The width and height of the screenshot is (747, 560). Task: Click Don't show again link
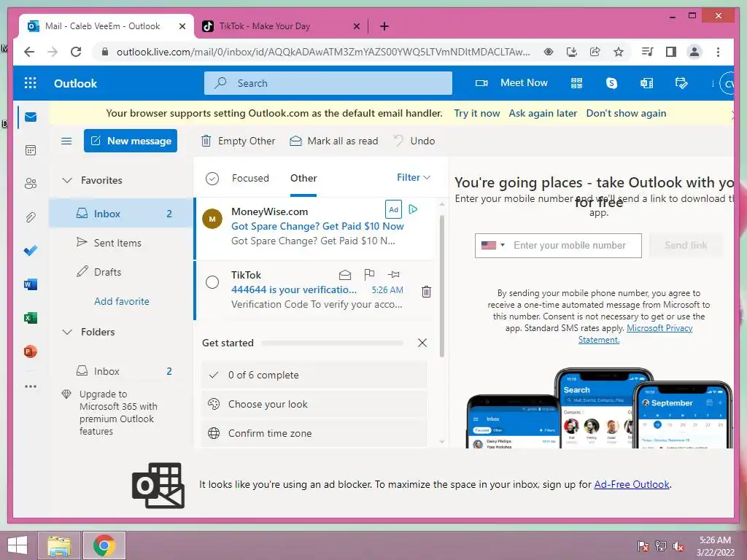point(626,113)
